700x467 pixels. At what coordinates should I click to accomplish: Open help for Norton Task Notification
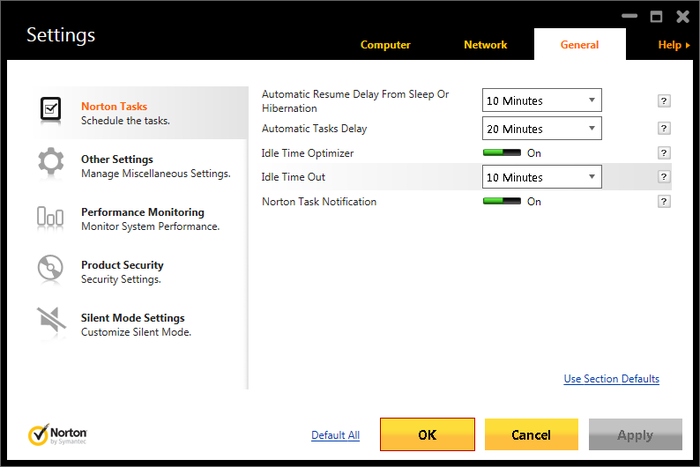click(x=664, y=202)
